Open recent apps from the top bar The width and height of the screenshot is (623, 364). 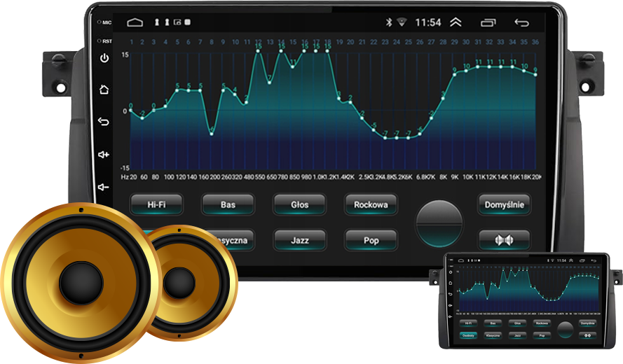pos(488,22)
